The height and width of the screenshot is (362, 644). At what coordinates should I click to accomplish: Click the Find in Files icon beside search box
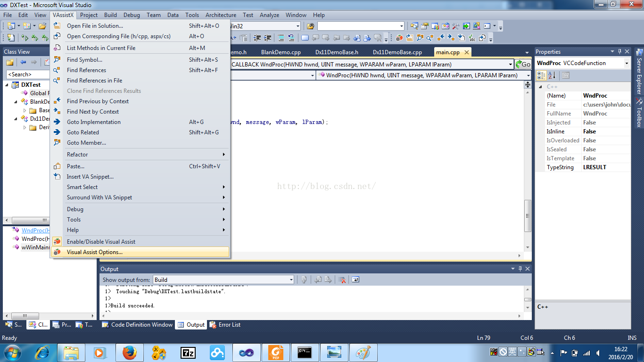pos(310,26)
